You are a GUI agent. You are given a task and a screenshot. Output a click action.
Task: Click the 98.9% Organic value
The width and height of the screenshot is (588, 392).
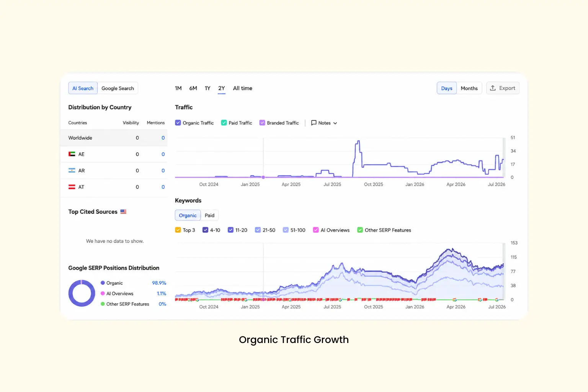pos(159,283)
